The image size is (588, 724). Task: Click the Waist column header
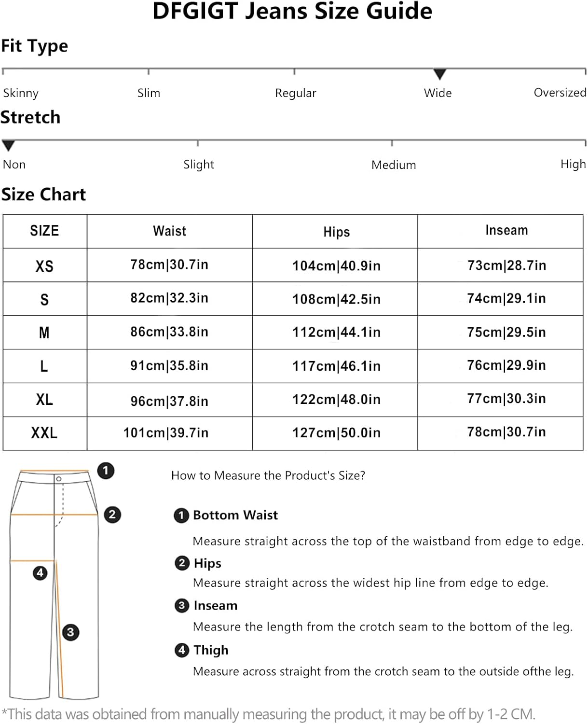click(169, 231)
